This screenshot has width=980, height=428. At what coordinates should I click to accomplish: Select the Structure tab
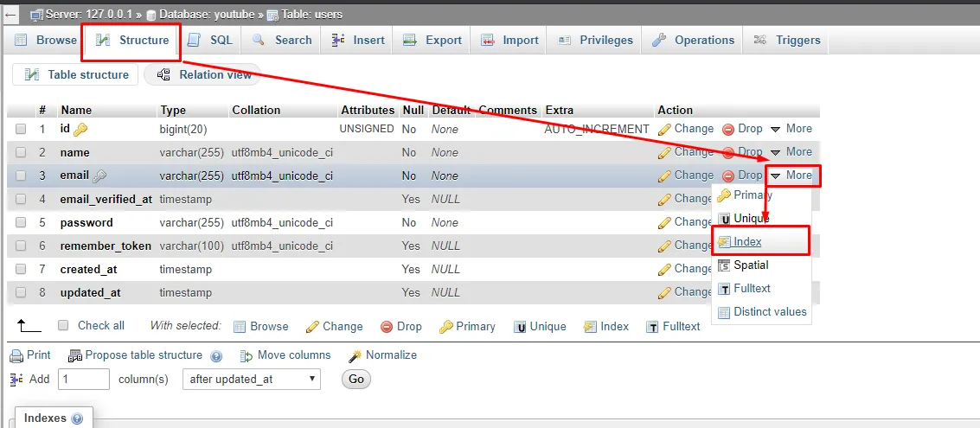[x=131, y=40]
